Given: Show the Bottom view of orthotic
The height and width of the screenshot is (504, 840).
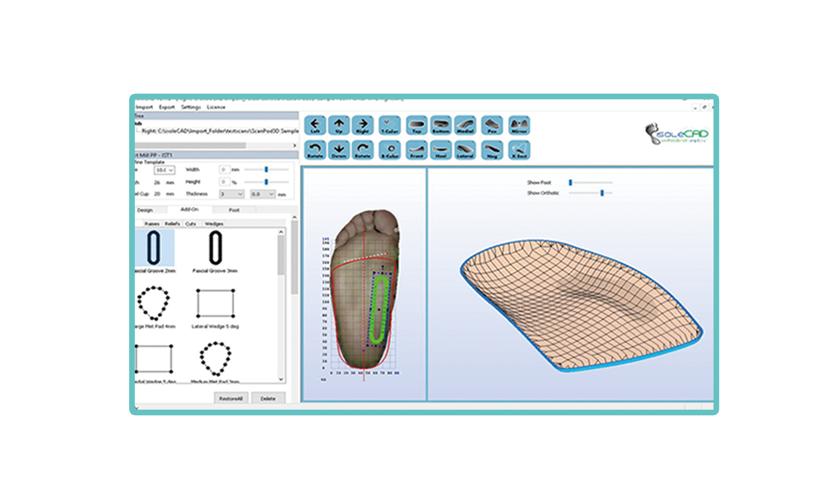Looking at the screenshot, I should click(x=441, y=126).
